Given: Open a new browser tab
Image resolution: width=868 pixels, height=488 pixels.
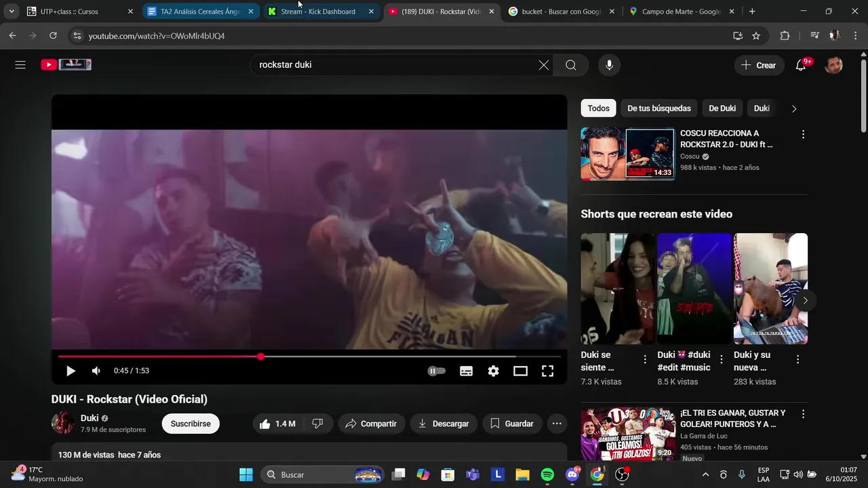Looking at the screenshot, I should 752,12.
